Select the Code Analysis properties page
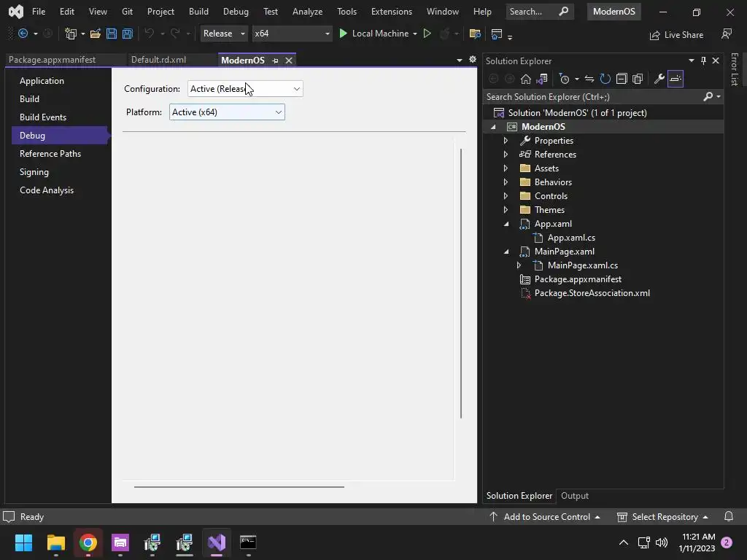747x560 pixels. pos(60,190)
